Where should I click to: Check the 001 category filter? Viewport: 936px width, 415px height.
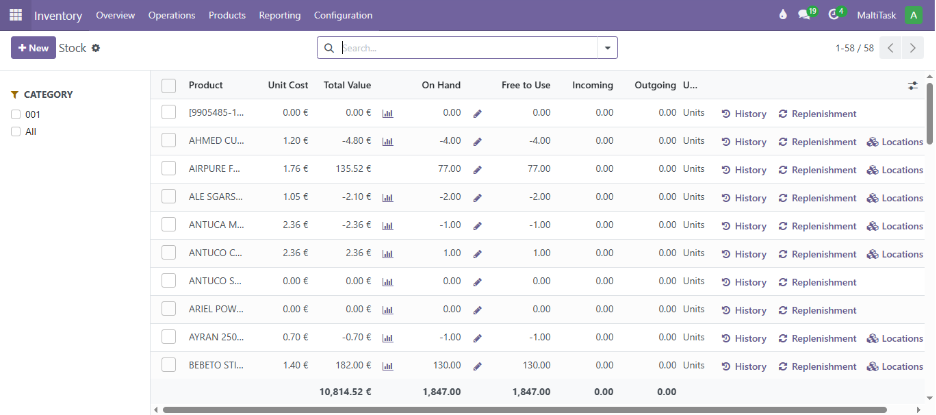pos(16,114)
